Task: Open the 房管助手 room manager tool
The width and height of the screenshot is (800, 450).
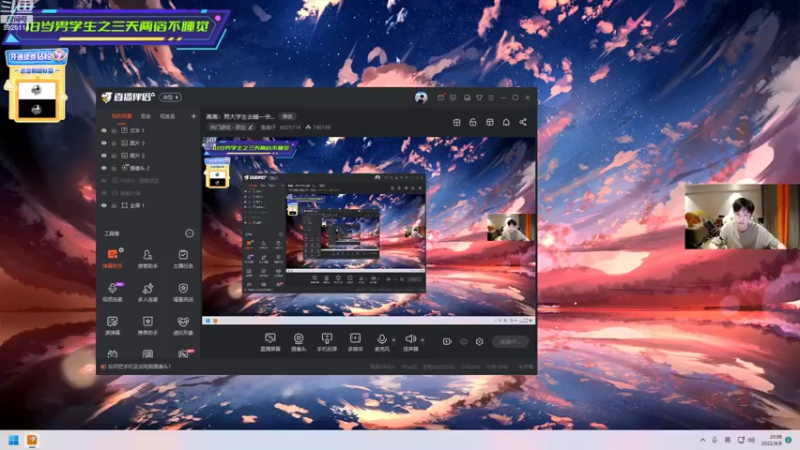Action: click(x=147, y=258)
